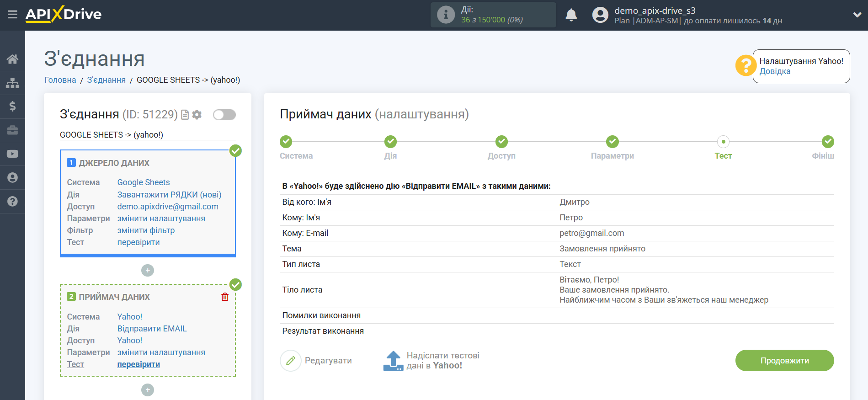Viewport: 868px width, 400px height.
Task: Click the actions counter 36 з 150'000
Action: coord(492,20)
